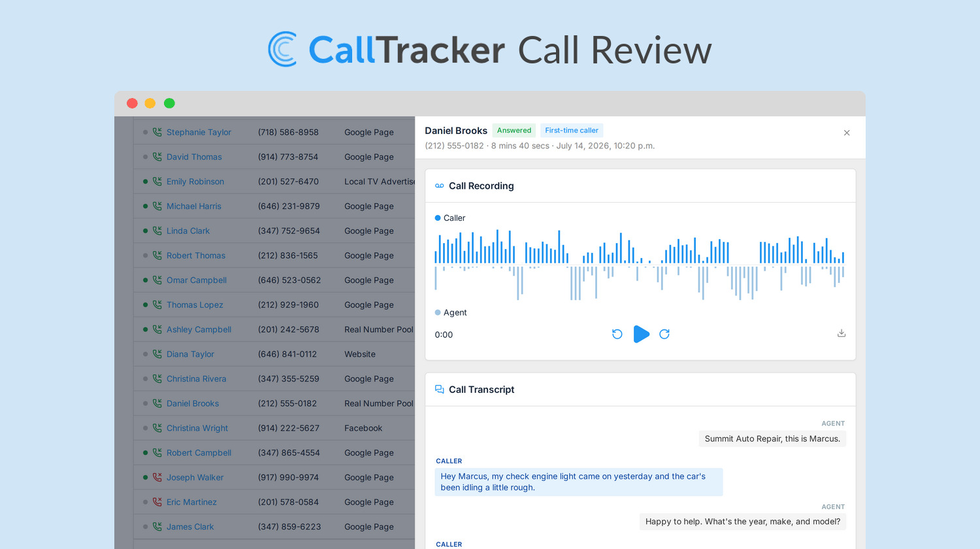The width and height of the screenshot is (980, 549).
Task: Click the Website source for Diana Taylor
Action: 360,354
